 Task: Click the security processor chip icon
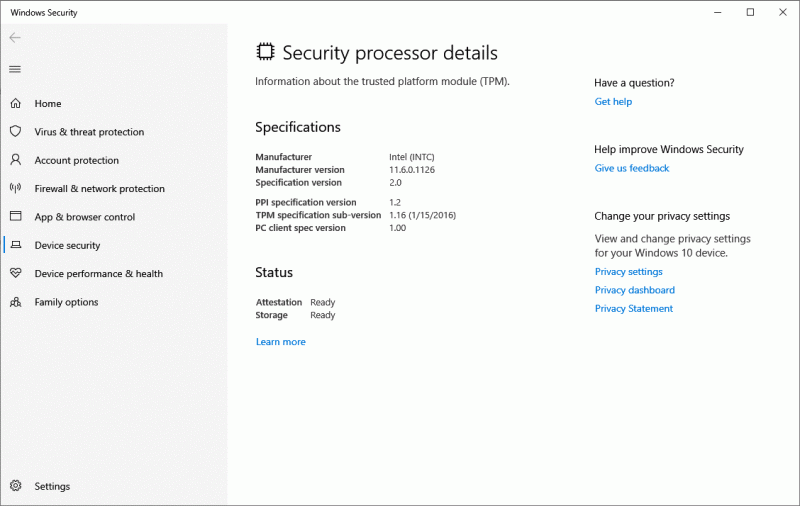[265, 52]
